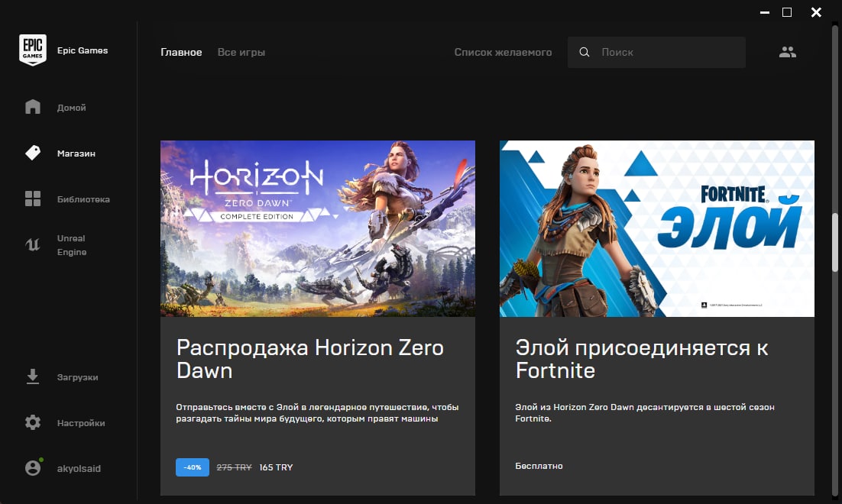Image resolution: width=842 pixels, height=504 pixels.
Task: Open the Horizon Zero Dawn banner image
Action: pyautogui.click(x=317, y=228)
